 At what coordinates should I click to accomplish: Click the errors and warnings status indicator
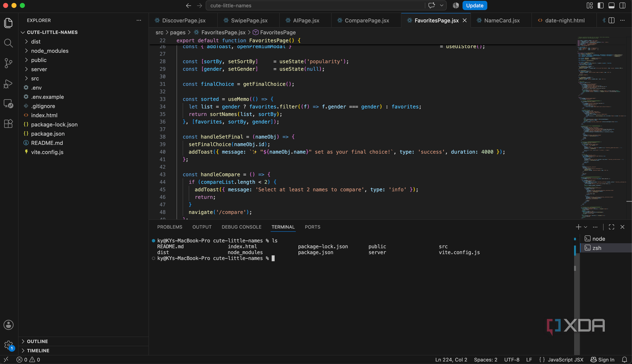pyautogui.click(x=28, y=360)
